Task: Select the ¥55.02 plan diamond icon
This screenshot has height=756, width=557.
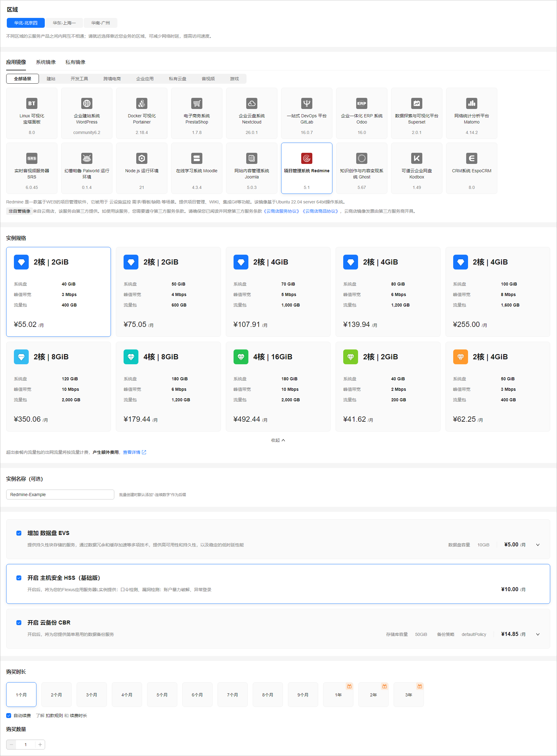Action: [21, 262]
